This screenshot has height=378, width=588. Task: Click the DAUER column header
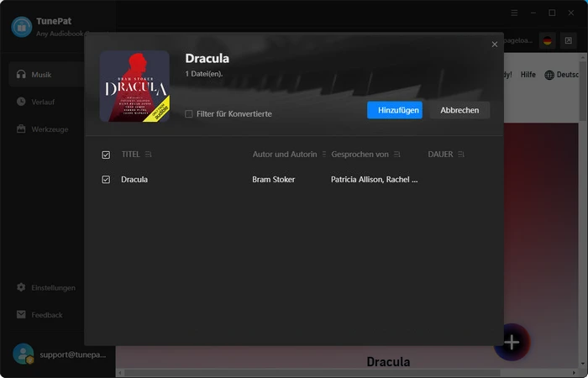click(x=440, y=154)
